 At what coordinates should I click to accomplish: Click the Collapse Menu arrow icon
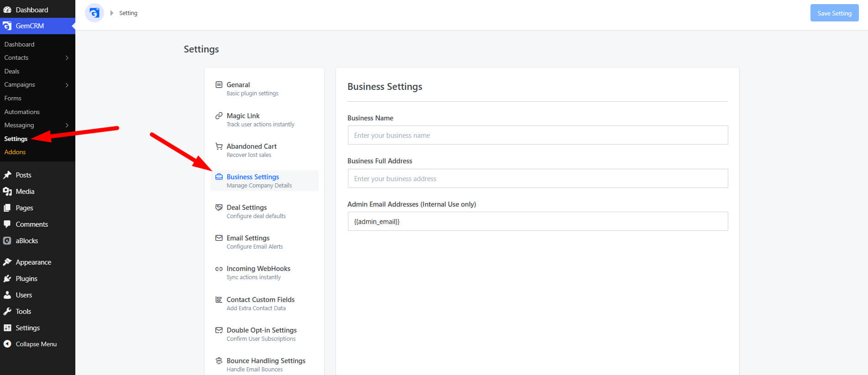click(x=7, y=344)
